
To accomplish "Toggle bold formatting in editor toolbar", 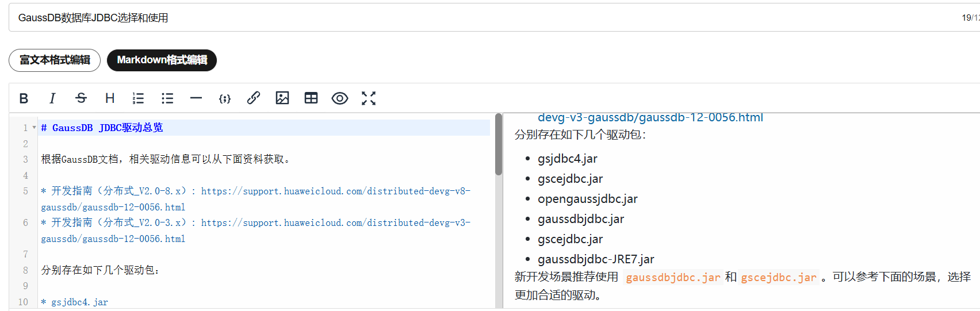I will pyautogui.click(x=24, y=98).
